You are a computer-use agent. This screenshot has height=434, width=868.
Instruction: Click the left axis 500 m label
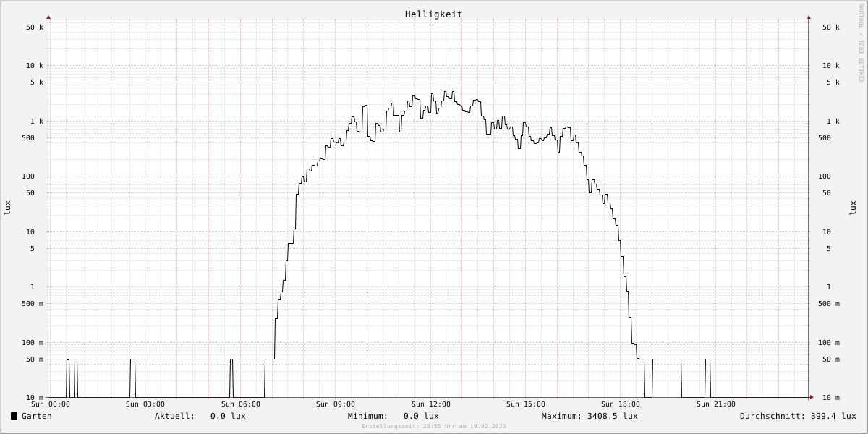tap(33, 304)
